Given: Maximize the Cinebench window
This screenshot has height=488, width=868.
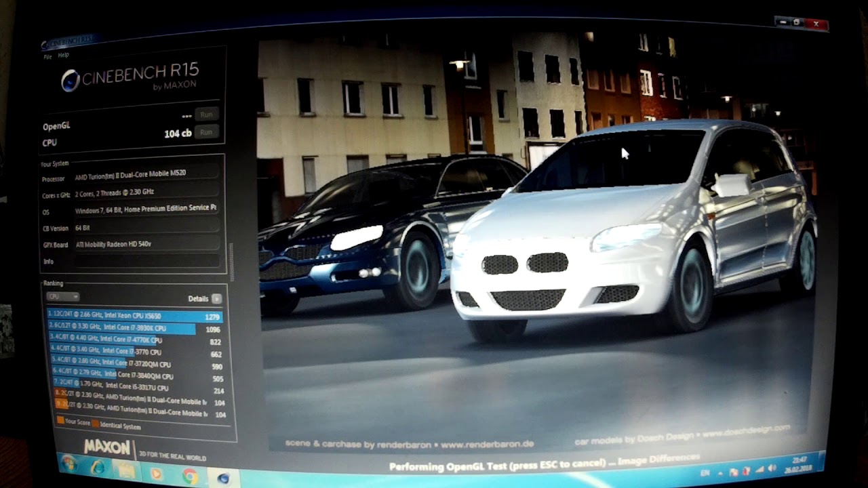Looking at the screenshot, I should 796,22.
